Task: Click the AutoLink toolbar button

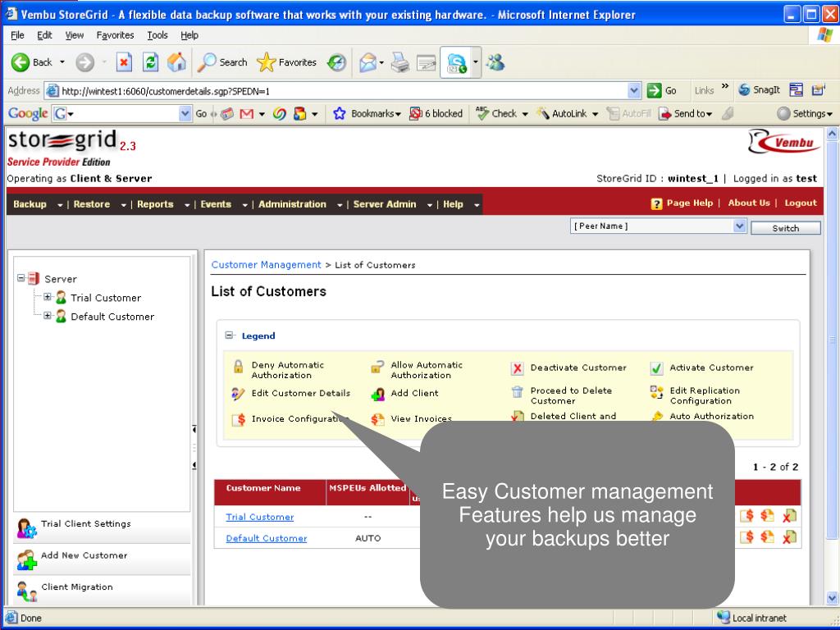Action: pos(561,113)
